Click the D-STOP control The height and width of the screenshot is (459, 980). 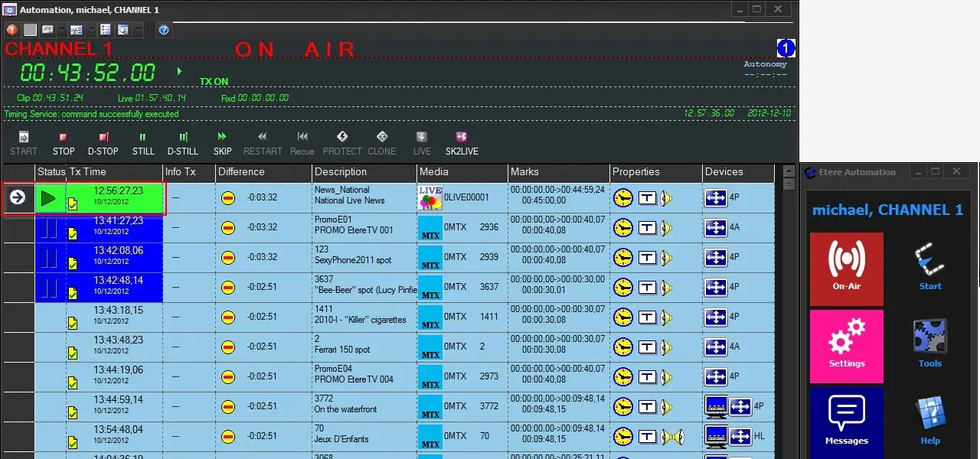(x=103, y=142)
